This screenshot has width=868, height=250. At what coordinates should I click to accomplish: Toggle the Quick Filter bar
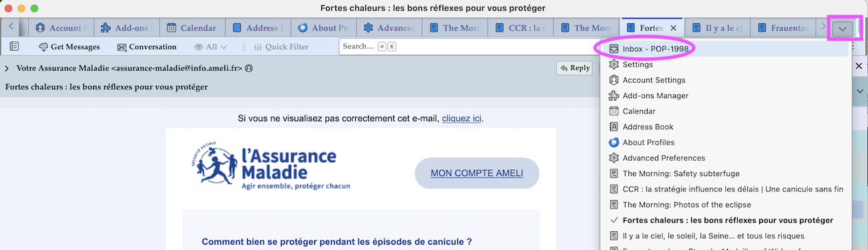point(281,47)
